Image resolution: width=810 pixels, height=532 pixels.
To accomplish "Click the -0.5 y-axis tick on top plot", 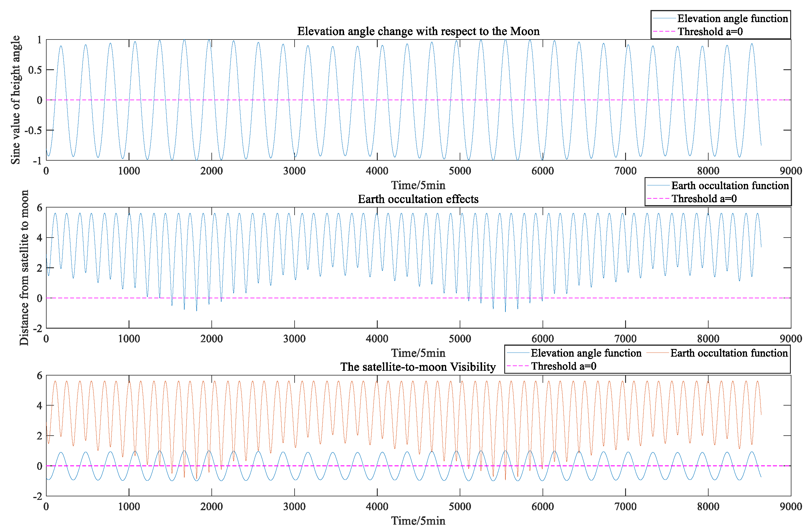I will 33,130.
